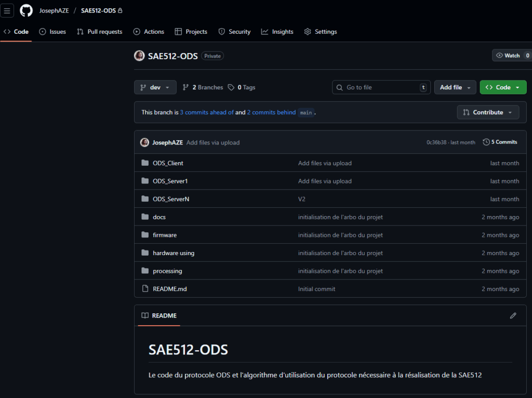This screenshot has height=398, width=532.
Task: Open the Add file dropdown
Action: 455,87
